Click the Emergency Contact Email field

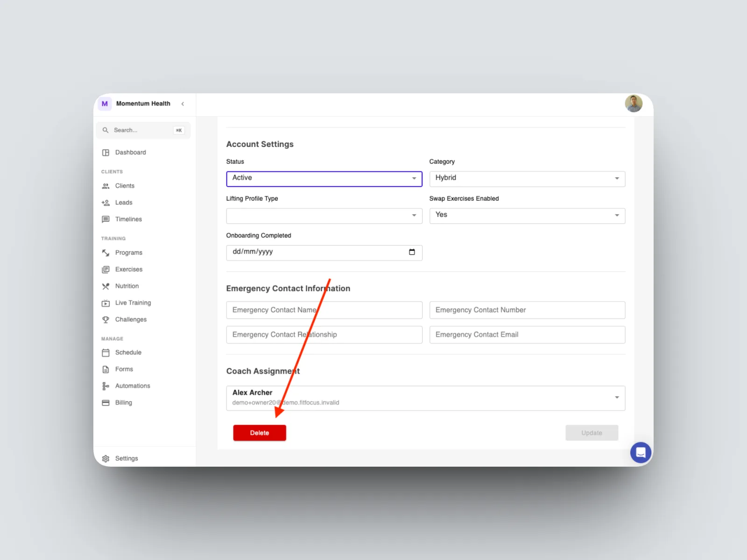tap(527, 335)
